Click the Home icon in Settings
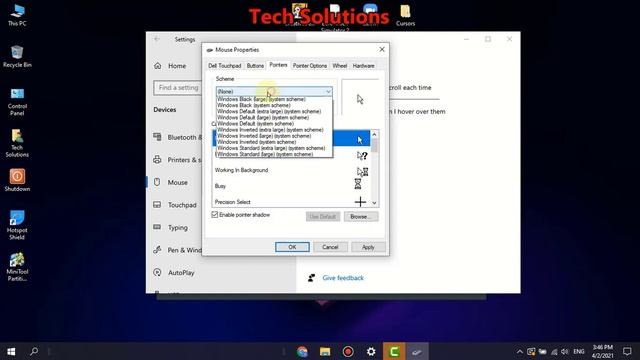 point(158,66)
